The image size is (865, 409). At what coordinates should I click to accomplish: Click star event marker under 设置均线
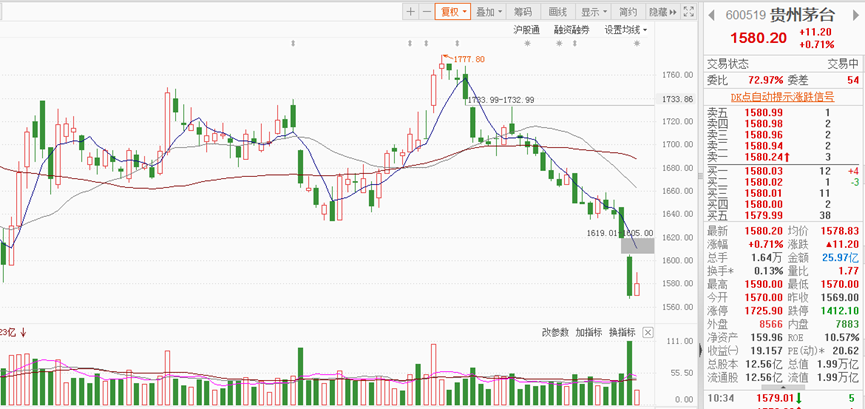click(x=637, y=44)
